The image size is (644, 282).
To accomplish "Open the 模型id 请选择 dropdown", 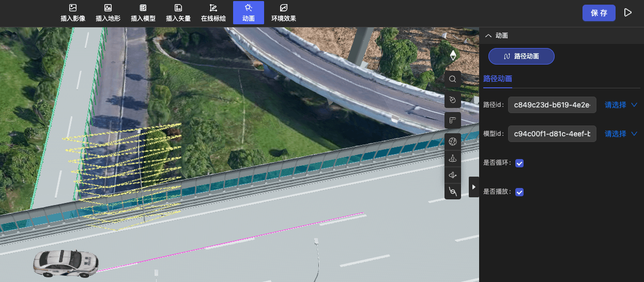I will click(621, 134).
